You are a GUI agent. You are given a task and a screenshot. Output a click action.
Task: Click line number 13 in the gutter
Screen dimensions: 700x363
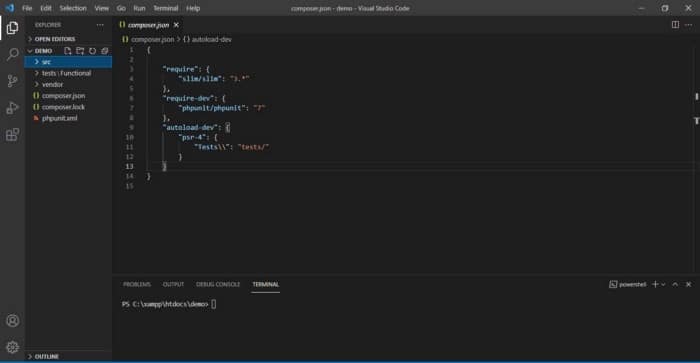click(x=129, y=167)
